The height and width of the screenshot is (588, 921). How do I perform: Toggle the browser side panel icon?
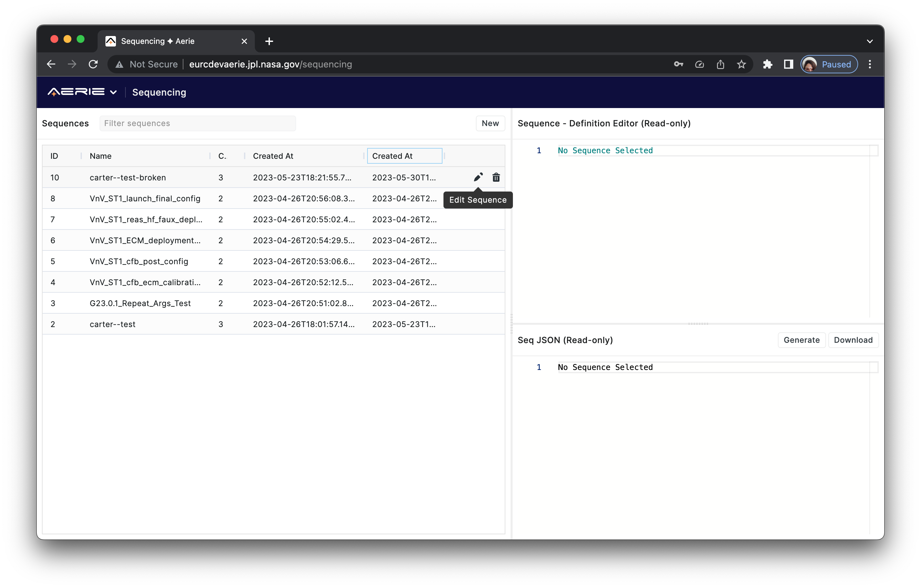click(788, 64)
